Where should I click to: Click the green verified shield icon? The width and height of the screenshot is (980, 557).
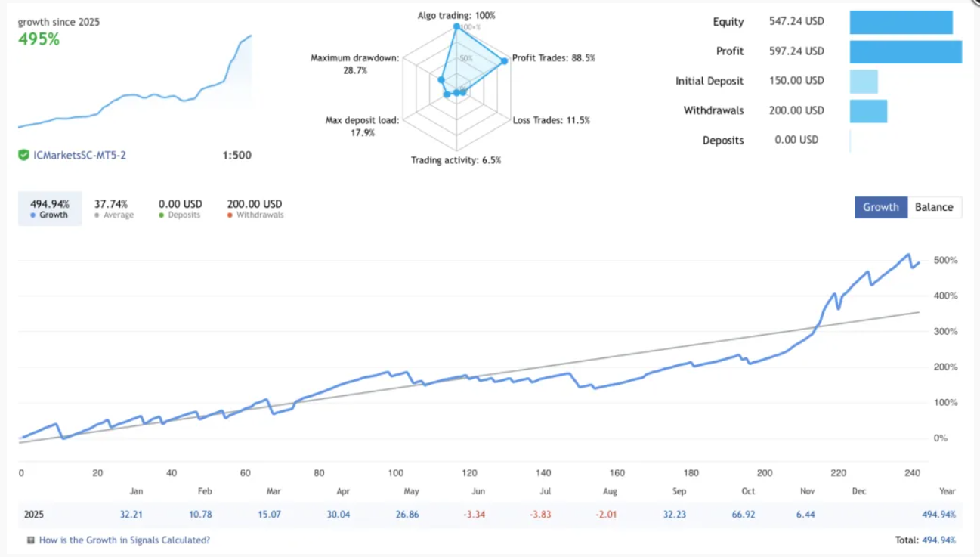24,155
